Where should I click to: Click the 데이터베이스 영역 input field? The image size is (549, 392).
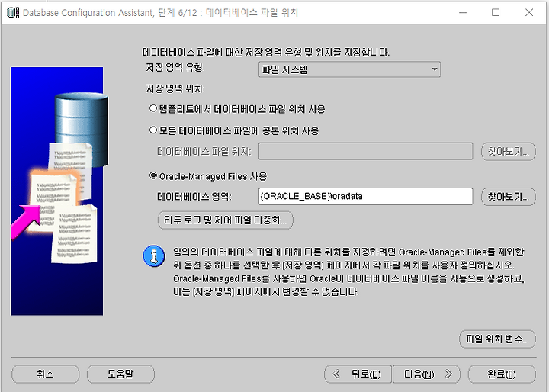pos(365,196)
